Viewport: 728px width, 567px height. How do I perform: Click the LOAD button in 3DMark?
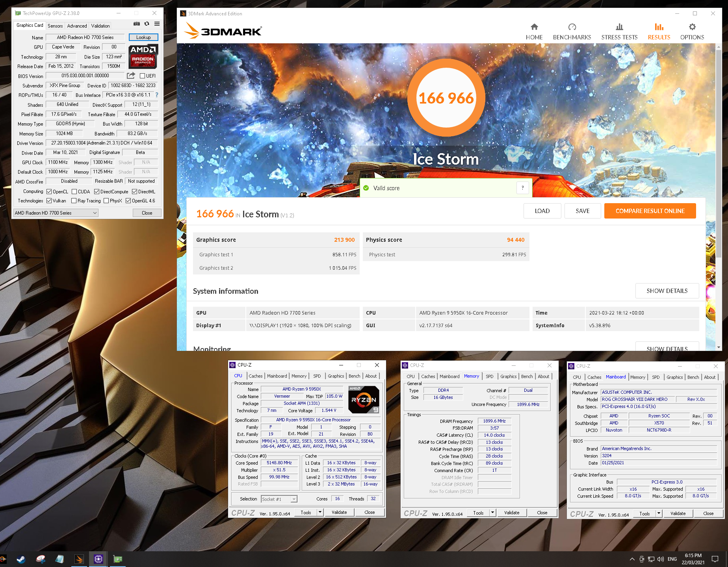(x=542, y=211)
